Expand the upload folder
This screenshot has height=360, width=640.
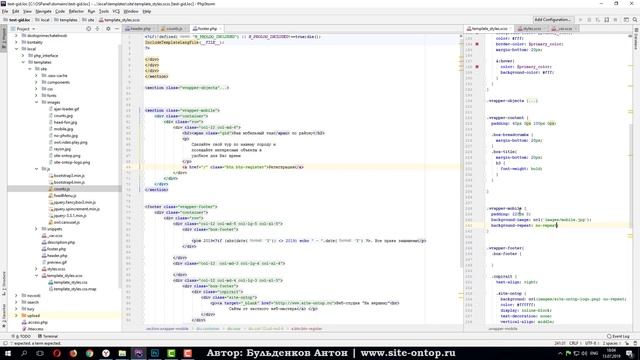click(17, 316)
